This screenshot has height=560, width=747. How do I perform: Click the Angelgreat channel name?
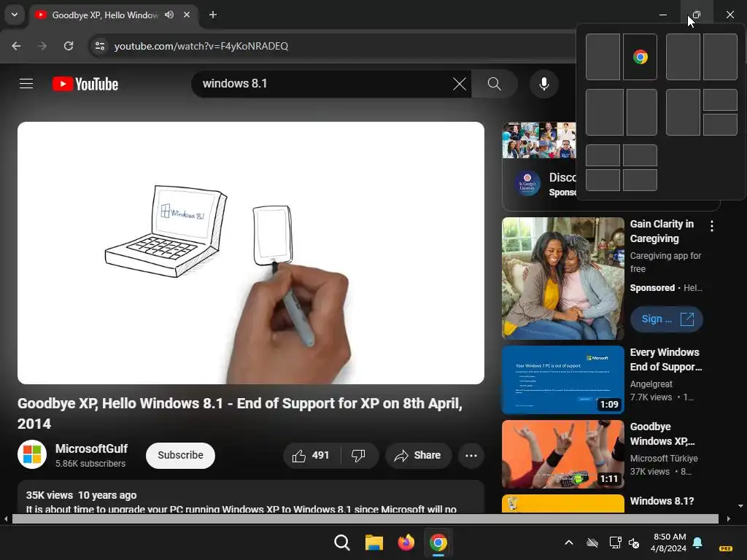coord(651,384)
